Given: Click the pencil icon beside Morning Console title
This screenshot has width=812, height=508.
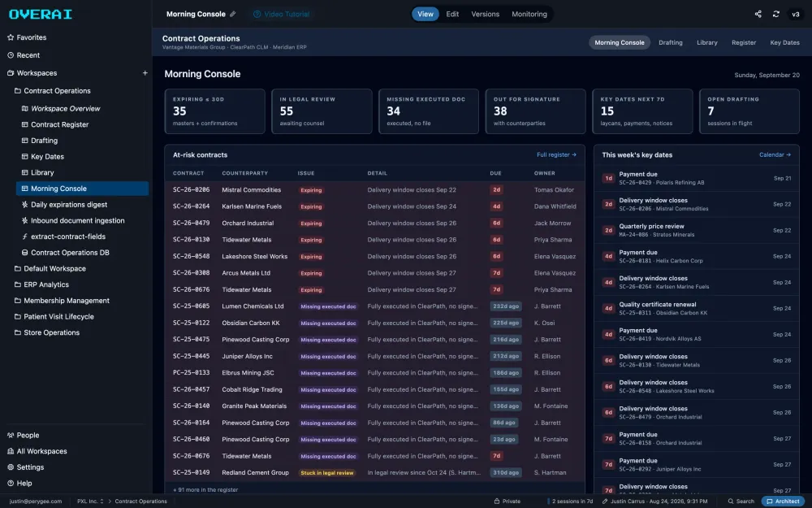Looking at the screenshot, I should coord(232,14).
